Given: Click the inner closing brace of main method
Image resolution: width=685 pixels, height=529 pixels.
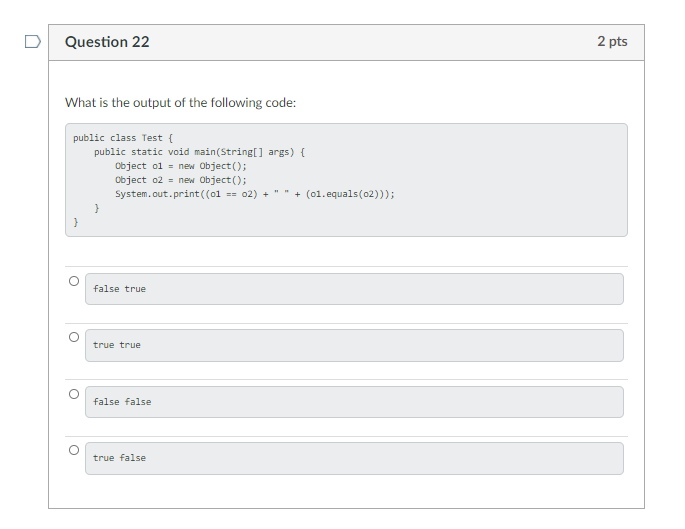Looking at the screenshot, I should 96,208.
